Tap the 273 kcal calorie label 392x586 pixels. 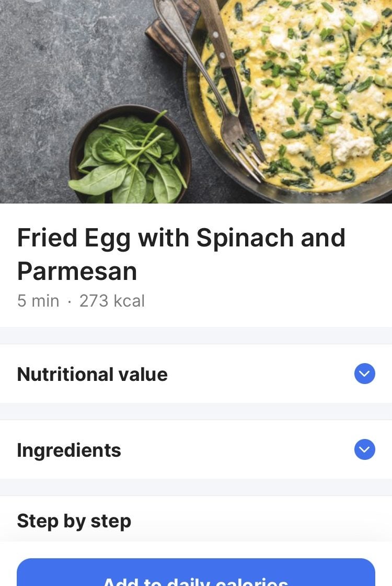coord(112,301)
